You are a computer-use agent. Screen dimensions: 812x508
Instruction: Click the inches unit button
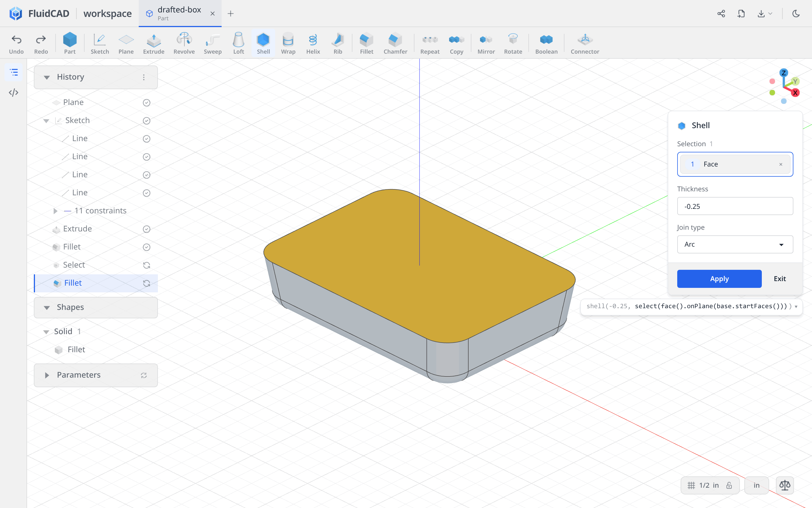click(x=756, y=485)
